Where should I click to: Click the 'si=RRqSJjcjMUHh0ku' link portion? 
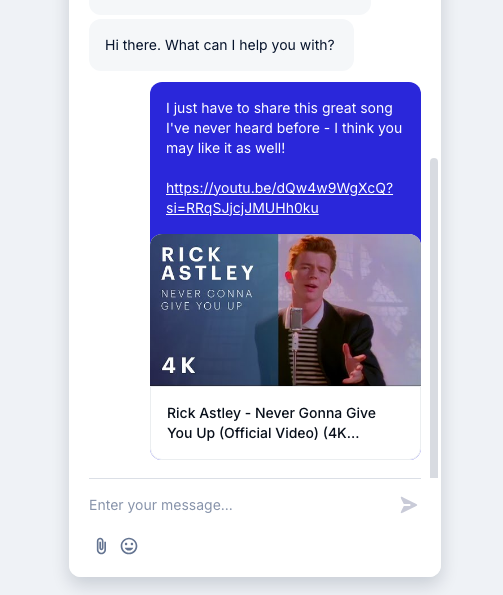click(x=242, y=208)
